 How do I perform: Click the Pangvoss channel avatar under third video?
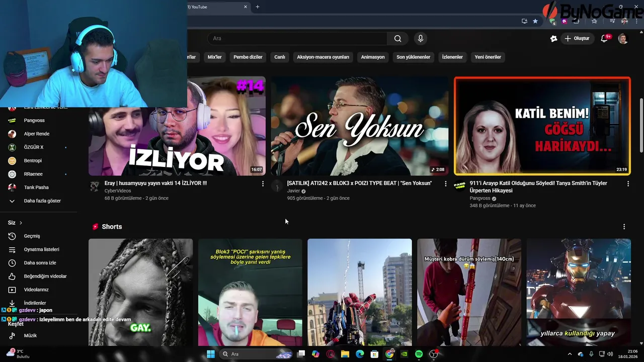pos(460,187)
